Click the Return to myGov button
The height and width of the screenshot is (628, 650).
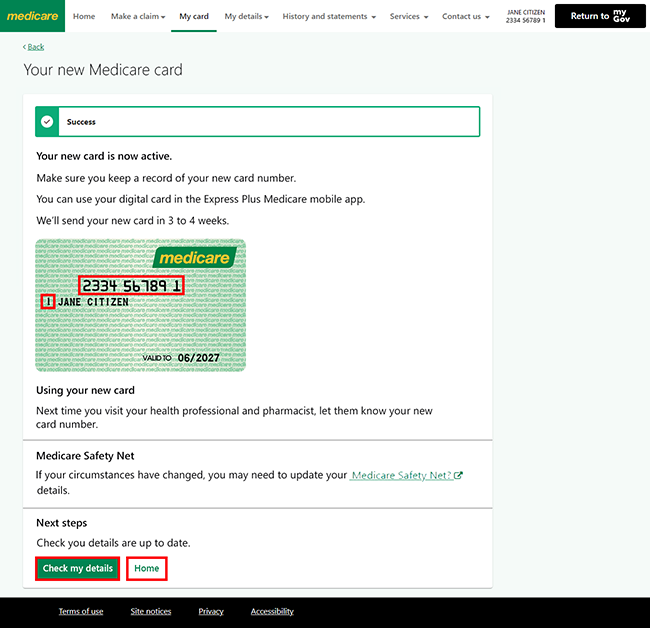(600, 16)
